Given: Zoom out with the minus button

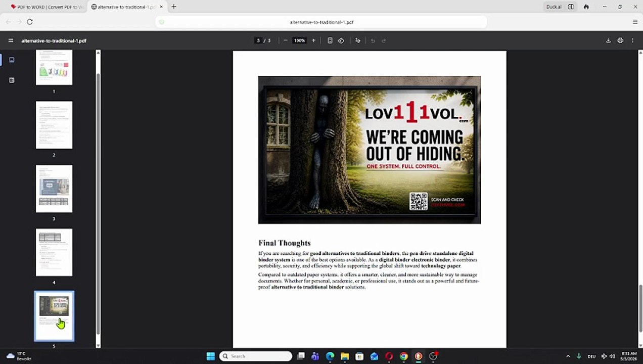Looking at the screenshot, I should point(286,40).
